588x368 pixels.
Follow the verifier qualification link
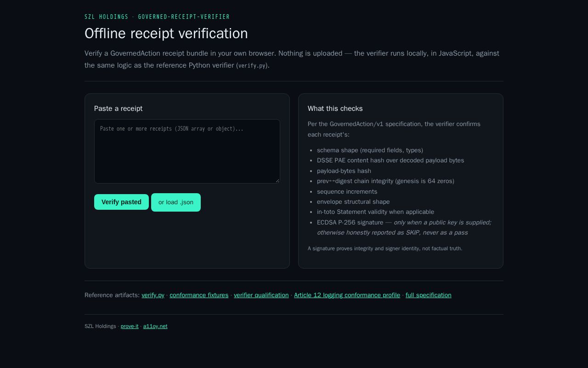[x=261, y=295]
